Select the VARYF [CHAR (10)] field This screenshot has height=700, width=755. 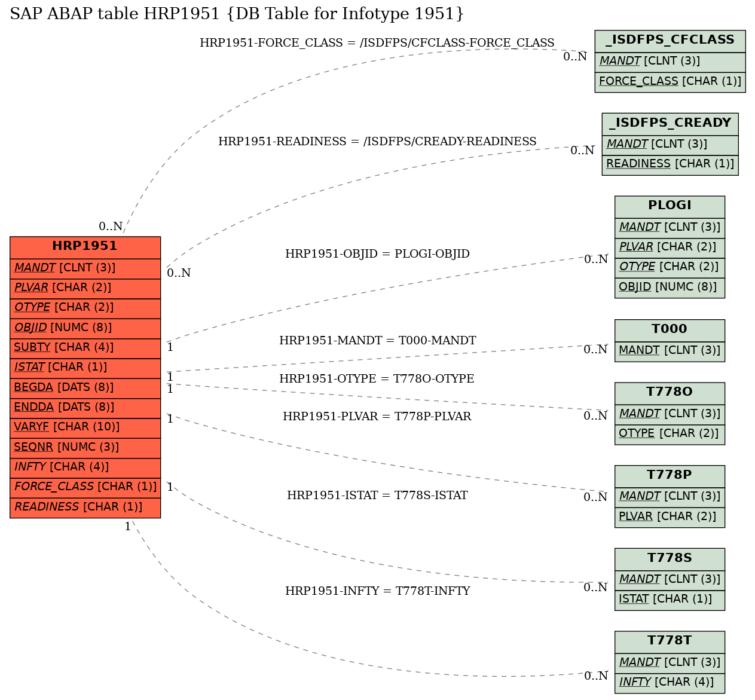coord(85,427)
